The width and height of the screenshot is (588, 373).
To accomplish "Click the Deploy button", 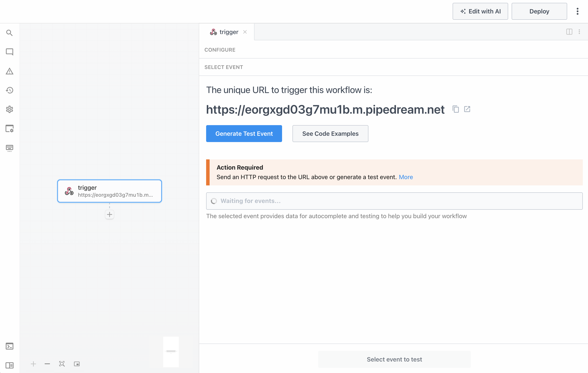I will pos(539,11).
